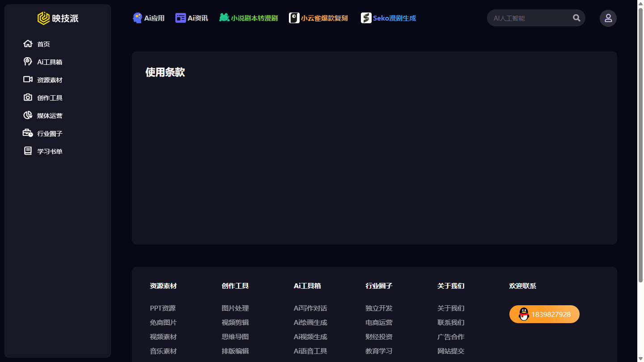The height and width of the screenshot is (362, 644).
Task: Click the blue head icon beside Ai应用
Action: (138, 18)
